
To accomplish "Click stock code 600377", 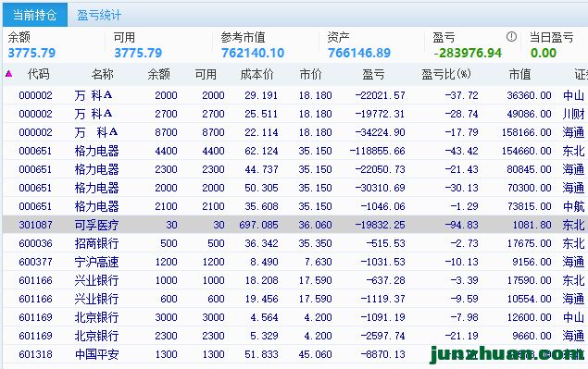I will [35, 262].
